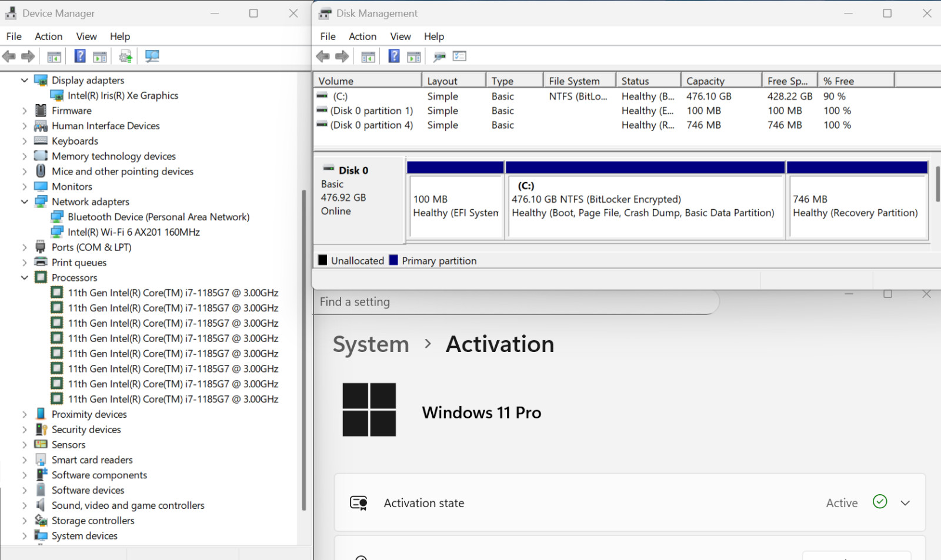Viewport: 941px width, 560px height.
Task: Open Device Manager View menu
Action: (x=86, y=36)
